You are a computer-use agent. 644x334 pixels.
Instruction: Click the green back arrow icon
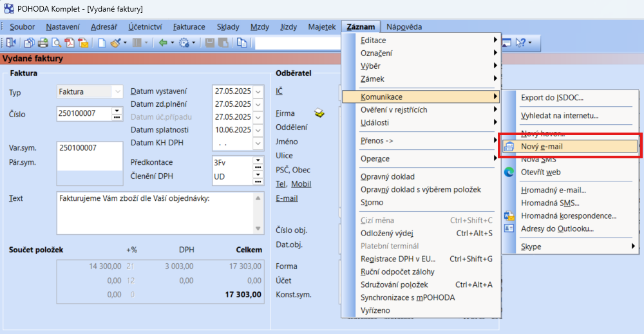[162, 43]
